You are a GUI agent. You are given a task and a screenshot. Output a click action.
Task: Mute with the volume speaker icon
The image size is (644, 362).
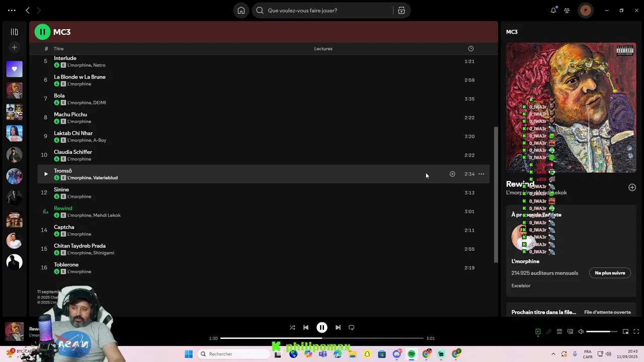click(581, 331)
